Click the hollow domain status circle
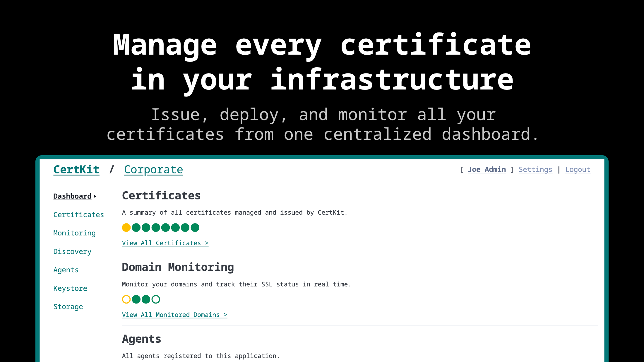 click(126, 299)
